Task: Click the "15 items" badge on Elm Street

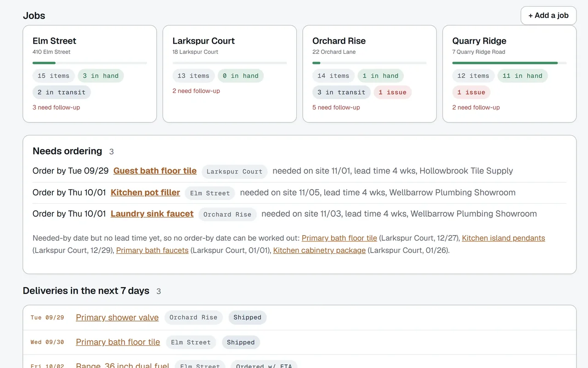Action: point(54,76)
